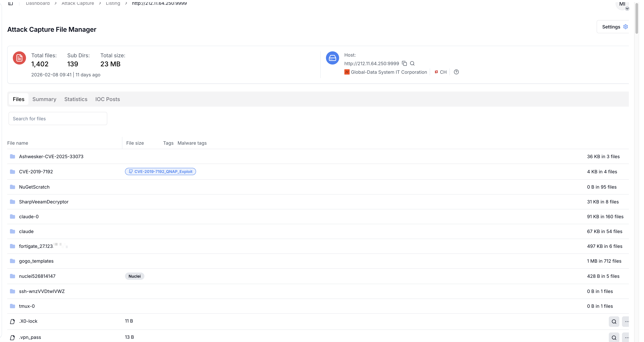
Task: Open the IOC Posts tab
Action: pyautogui.click(x=108, y=99)
